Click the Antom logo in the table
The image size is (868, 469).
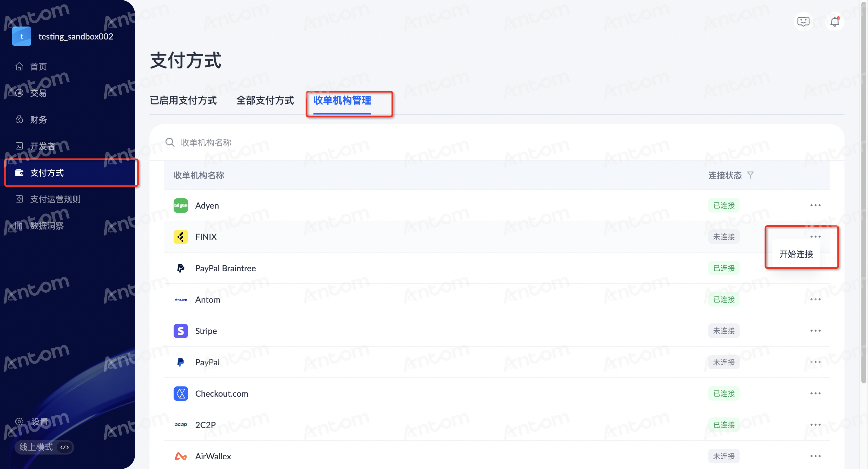pyautogui.click(x=181, y=300)
